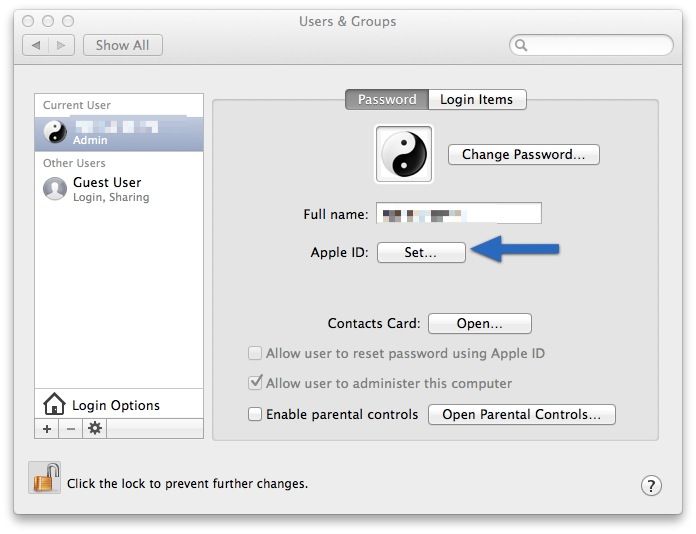The image size is (696, 534).
Task: Click the add user plus button
Action: [x=47, y=428]
